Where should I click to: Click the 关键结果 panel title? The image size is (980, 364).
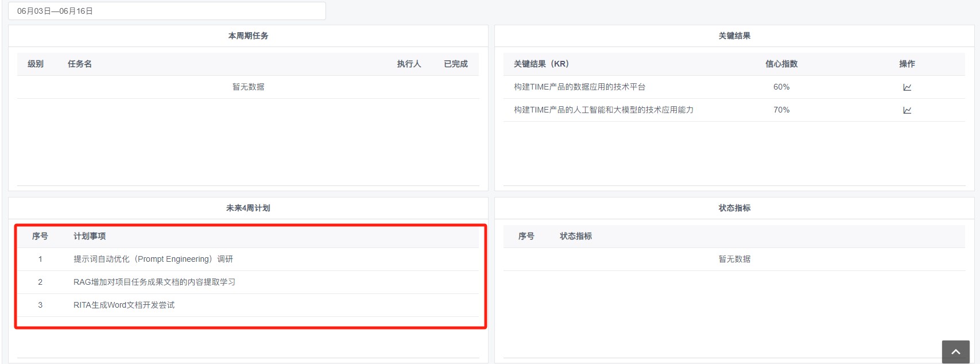(734, 36)
